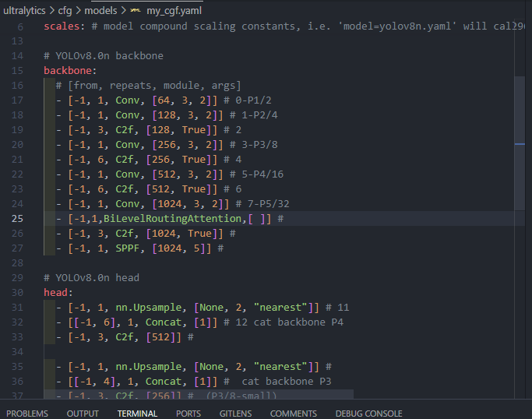Open the ultralytics breadcrumb folder

click(x=26, y=10)
